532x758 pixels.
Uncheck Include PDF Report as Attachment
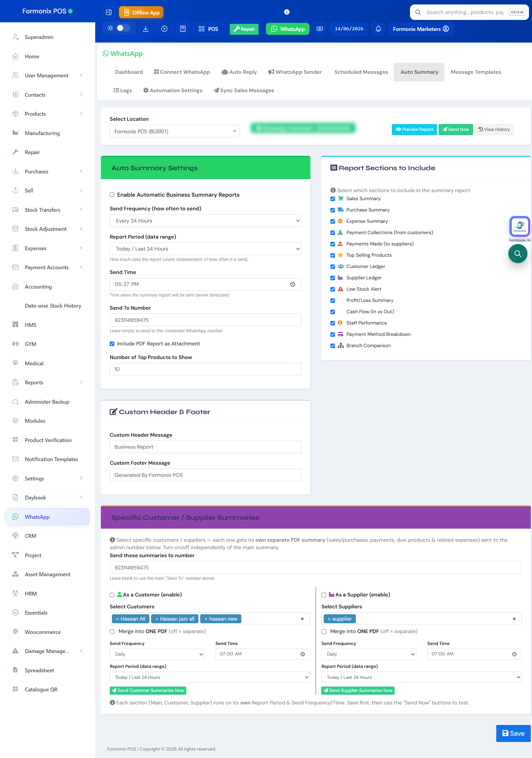click(112, 344)
